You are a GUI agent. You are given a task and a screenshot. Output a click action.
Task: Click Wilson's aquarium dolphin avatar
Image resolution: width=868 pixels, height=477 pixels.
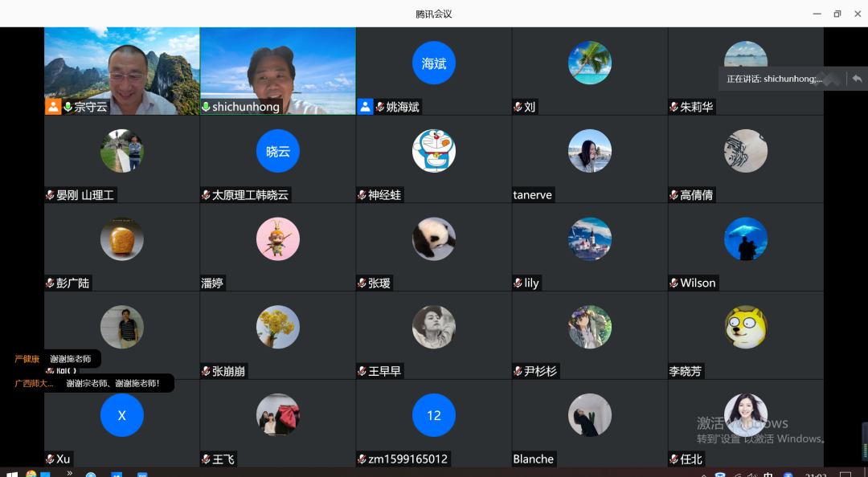point(746,239)
